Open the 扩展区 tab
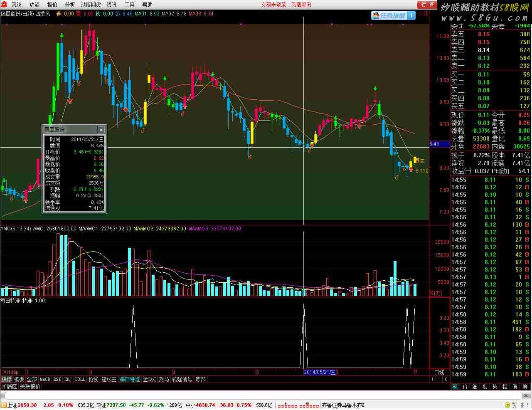This screenshot has width=532, height=410. pyautogui.click(x=9, y=386)
